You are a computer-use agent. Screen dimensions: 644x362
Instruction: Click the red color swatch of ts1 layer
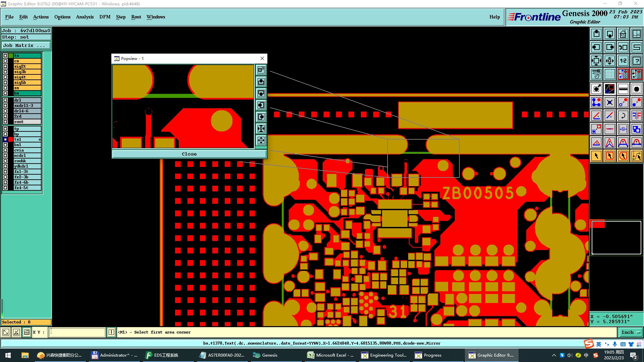coord(11,139)
